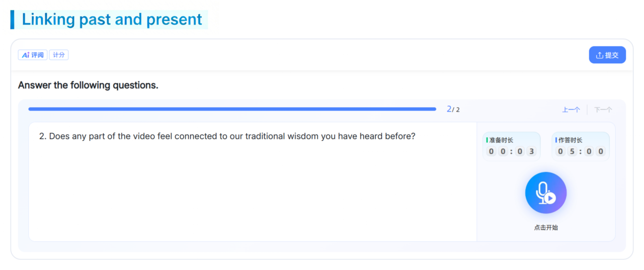644x270 pixels.
Task: Click the minutes digit 5 in answer timer
Action: [x=573, y=151]
